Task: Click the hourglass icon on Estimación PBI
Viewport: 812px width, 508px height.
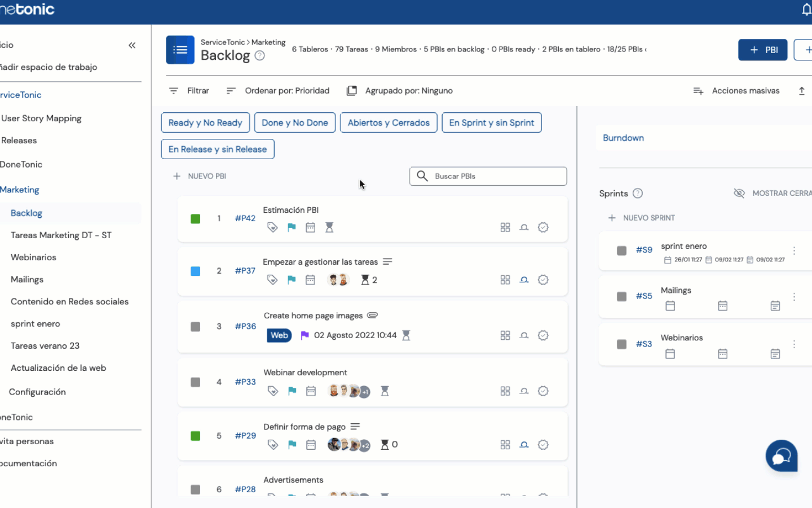Action: coord(329,227)
